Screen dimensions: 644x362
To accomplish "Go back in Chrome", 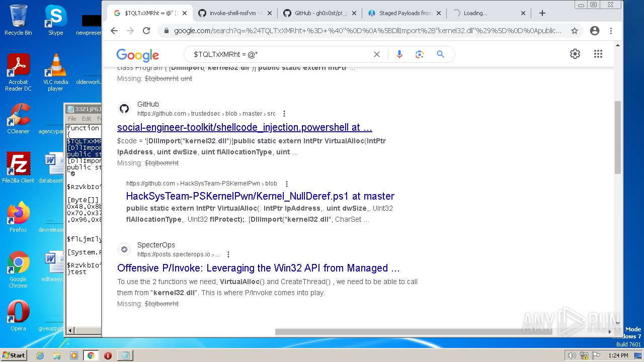I will click(114, 31).
